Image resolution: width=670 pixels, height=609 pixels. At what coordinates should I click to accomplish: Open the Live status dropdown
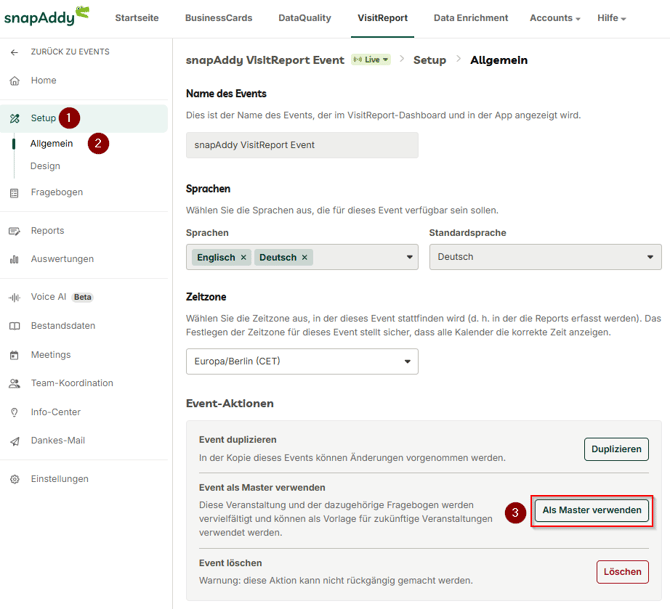tap(371, 59)
